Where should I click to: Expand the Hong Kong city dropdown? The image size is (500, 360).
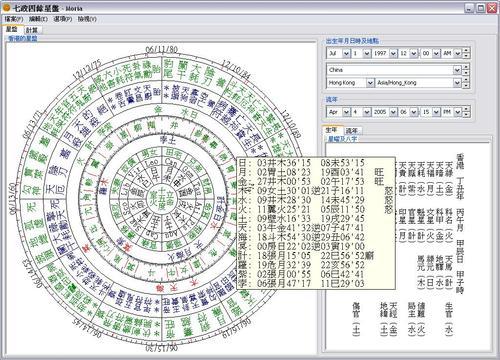[x=370, y=83]
